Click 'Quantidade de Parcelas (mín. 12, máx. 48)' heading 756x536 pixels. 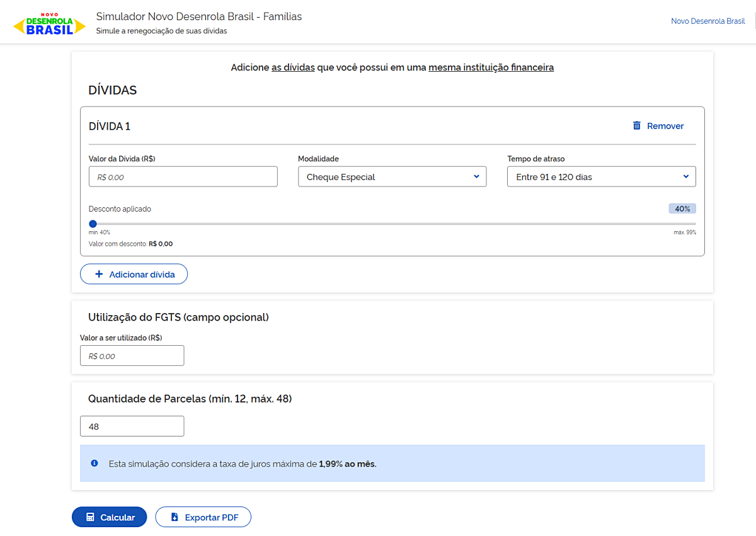(190, 399)
